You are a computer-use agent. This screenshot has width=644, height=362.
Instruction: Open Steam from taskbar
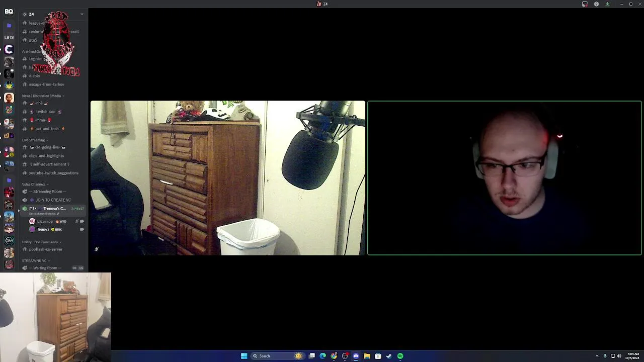coord(389,356)
